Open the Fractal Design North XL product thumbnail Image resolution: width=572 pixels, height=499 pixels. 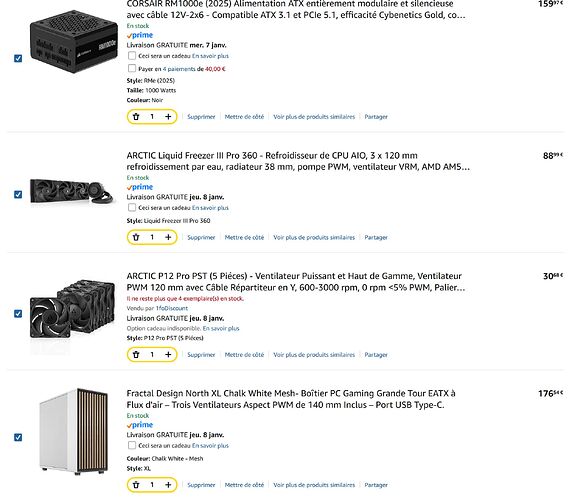coord(74,432)
